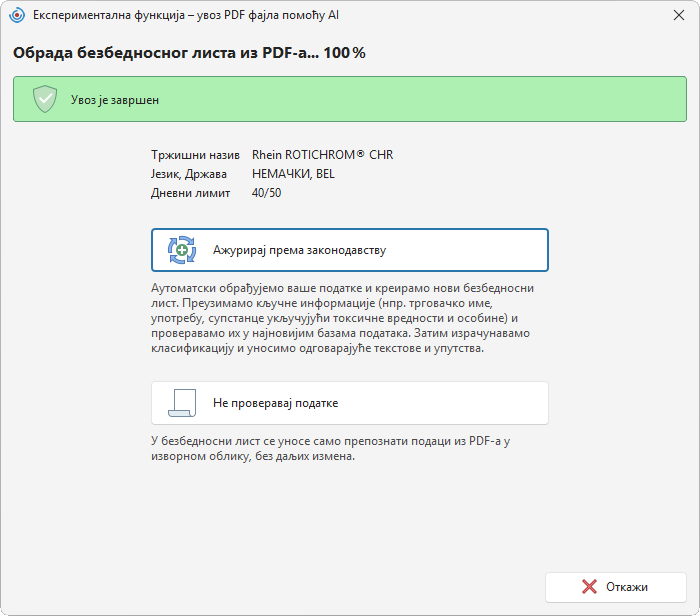Click the product name Rhein ROTICHROM® CHR
Viewport: 700px width, 616px height.
pyautogui.click(x=322, y=155)
